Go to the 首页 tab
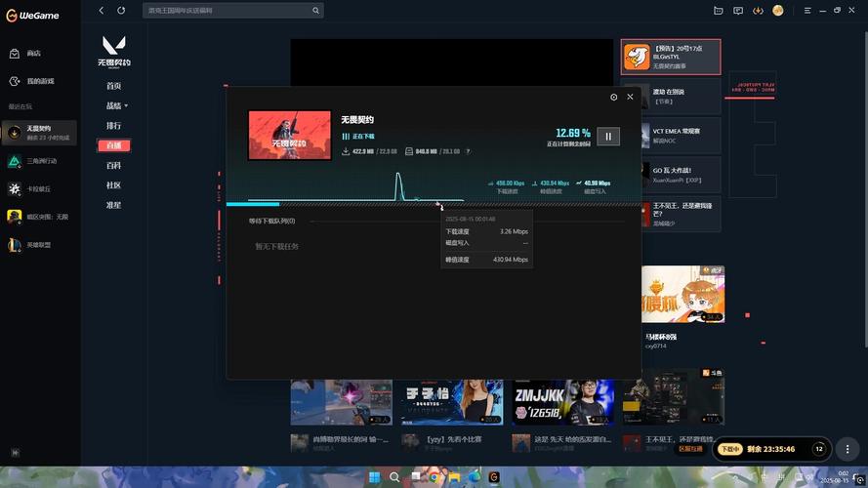 pos(114,86)
